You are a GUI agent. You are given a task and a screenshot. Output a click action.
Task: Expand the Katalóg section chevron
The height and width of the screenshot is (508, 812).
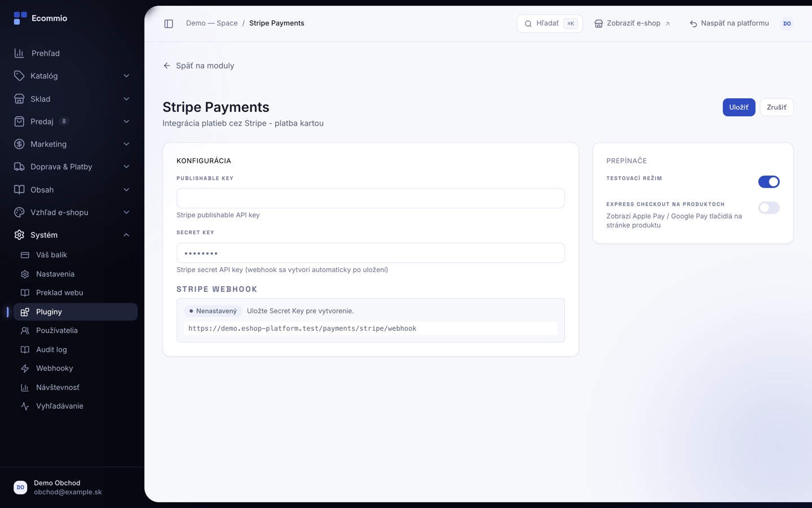pyautogui.click(x=126, y=76)
